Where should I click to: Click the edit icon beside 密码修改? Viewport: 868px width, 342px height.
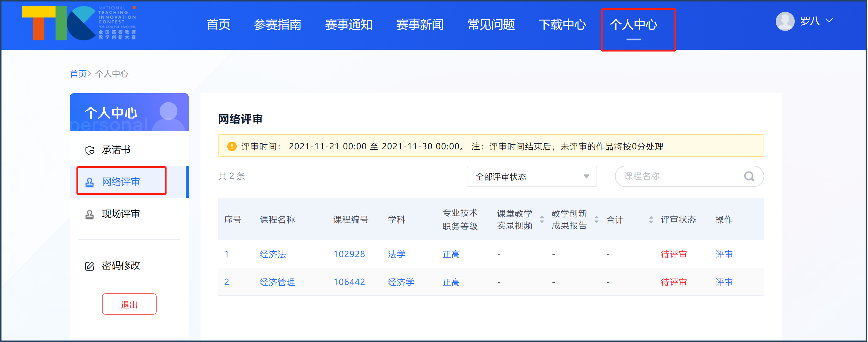coord(90,266)
